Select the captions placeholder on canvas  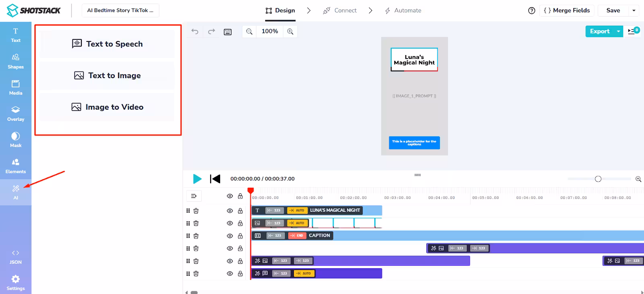click(414, 143)
